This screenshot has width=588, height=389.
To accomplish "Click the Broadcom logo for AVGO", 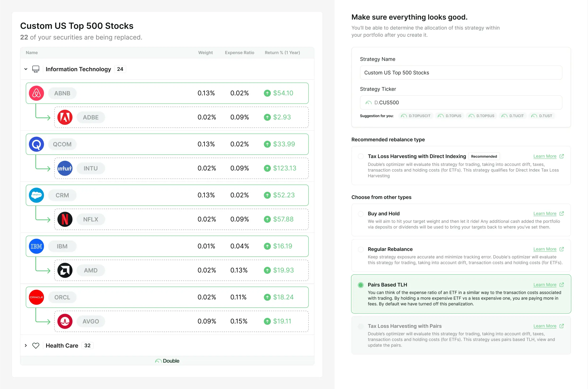I will pyautogui.click(x=65, y=321).
